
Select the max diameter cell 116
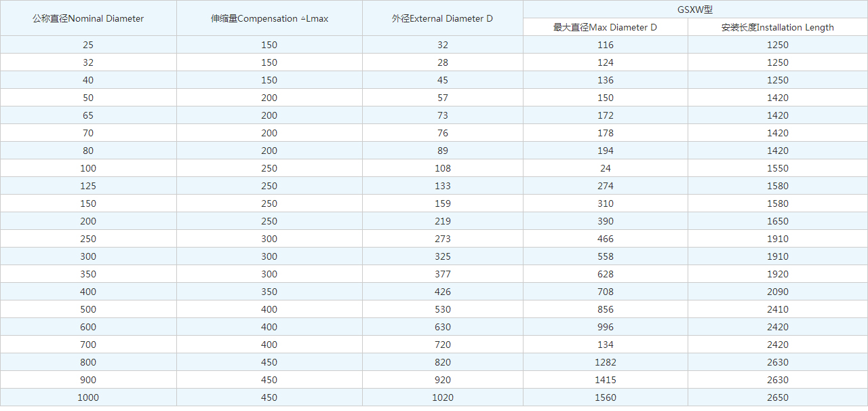[x=605, y=45]
